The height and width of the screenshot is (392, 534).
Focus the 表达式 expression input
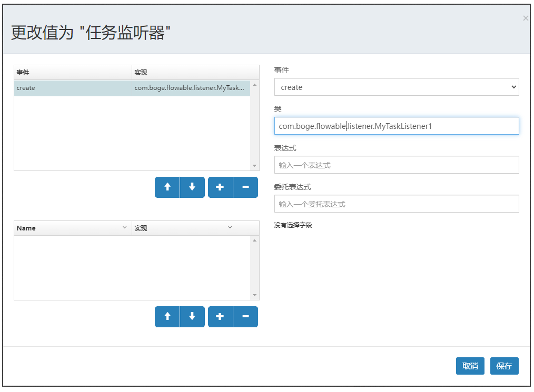point(396,165)
